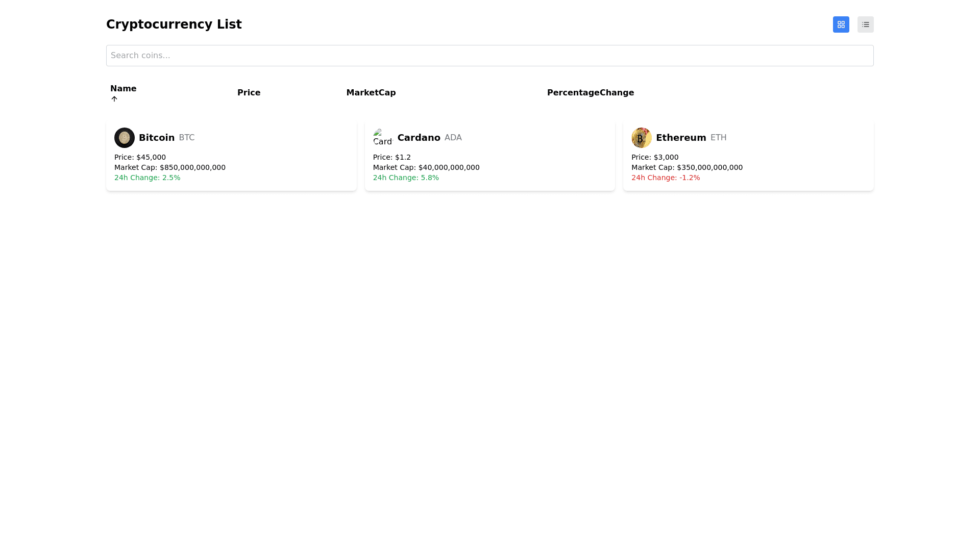Sort coins by Price column

pyautogui.click(x=249, y=93)
